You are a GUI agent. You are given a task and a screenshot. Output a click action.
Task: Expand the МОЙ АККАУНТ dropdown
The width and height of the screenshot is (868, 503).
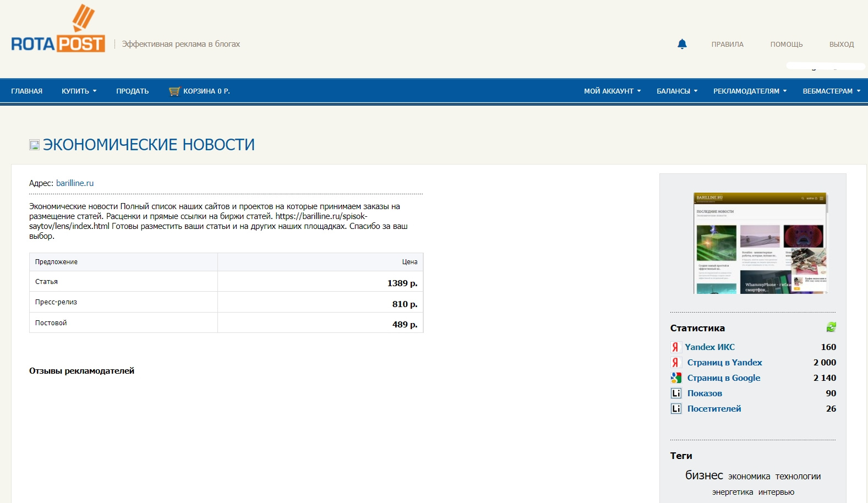pyautogui.click(x=613, y=91)
